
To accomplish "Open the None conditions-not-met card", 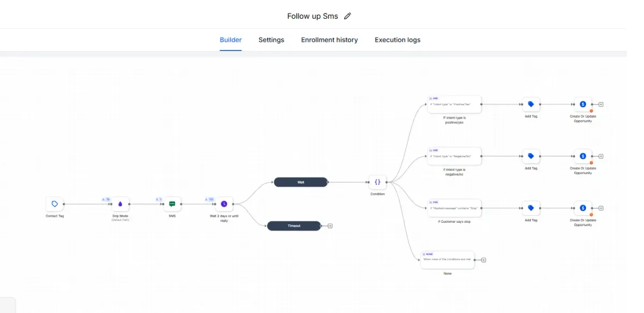I will pyautogui.click(x=448, y=260).
